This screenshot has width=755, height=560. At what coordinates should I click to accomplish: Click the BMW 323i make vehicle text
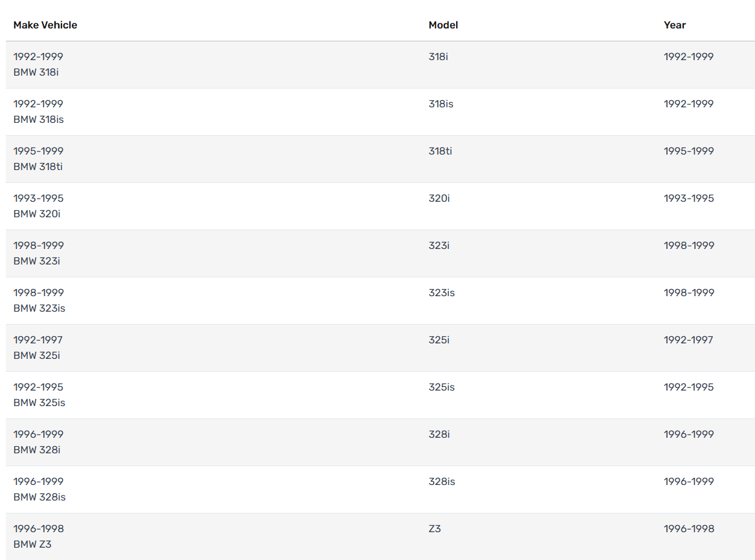coord(37,261)
